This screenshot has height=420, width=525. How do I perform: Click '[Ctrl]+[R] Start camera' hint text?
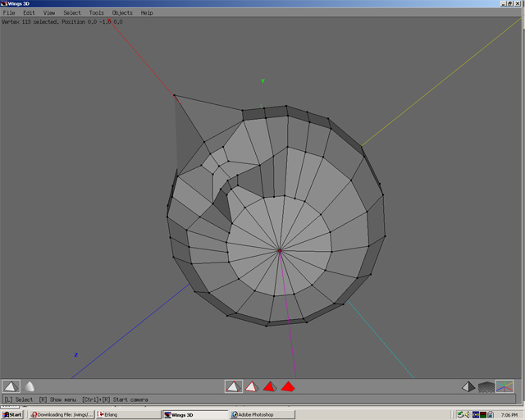[115, 399]
